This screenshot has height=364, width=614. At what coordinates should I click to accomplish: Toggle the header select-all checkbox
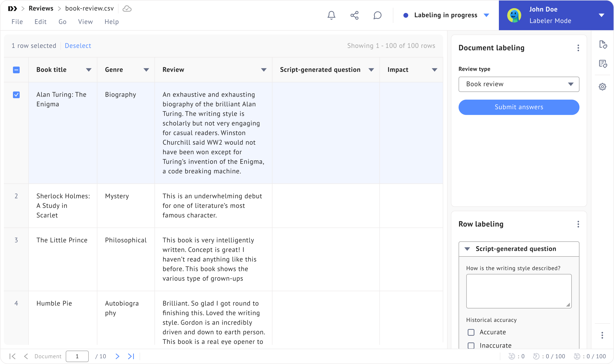point(16,70)
